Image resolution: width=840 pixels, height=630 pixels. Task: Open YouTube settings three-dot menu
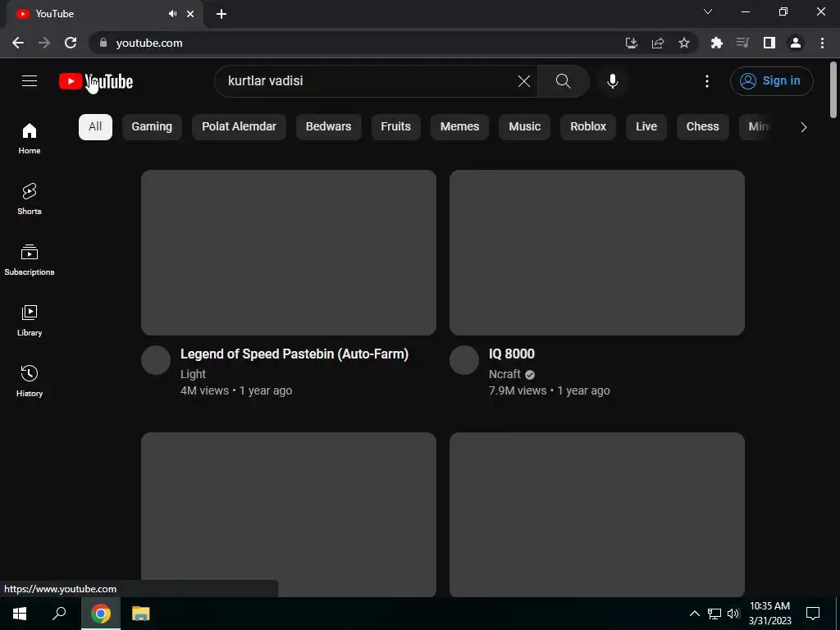(706, 81)
